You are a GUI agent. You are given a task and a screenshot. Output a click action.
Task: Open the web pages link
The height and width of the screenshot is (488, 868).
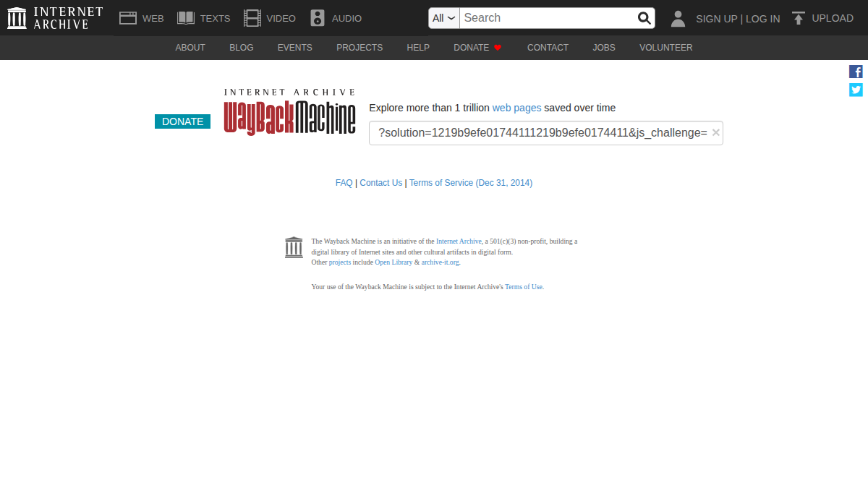tap(516, 108)
